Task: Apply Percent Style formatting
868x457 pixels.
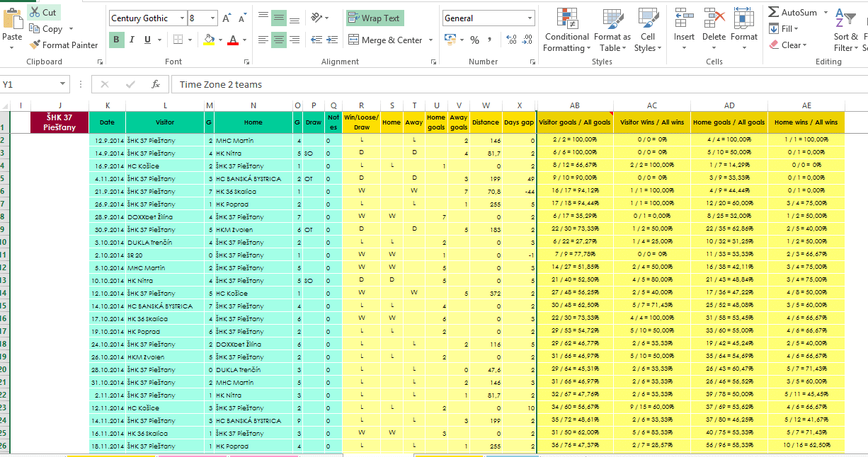Action: coord(474,40)
